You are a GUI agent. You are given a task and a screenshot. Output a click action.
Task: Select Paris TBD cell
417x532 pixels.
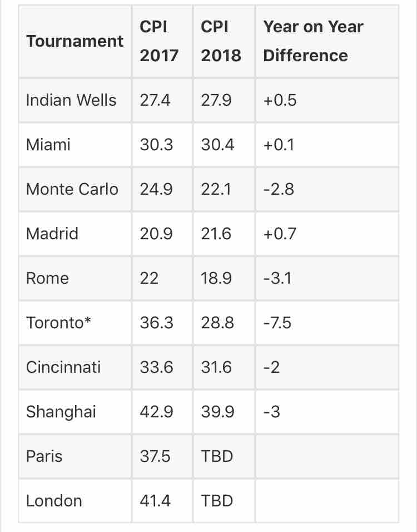224,456
